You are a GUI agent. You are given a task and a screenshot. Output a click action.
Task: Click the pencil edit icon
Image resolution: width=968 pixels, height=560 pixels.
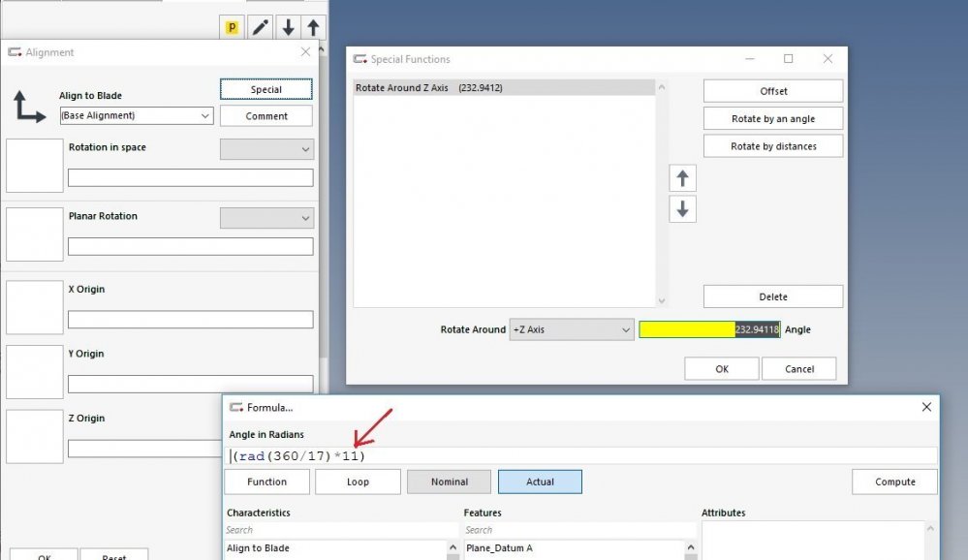(x=261, y=27)
